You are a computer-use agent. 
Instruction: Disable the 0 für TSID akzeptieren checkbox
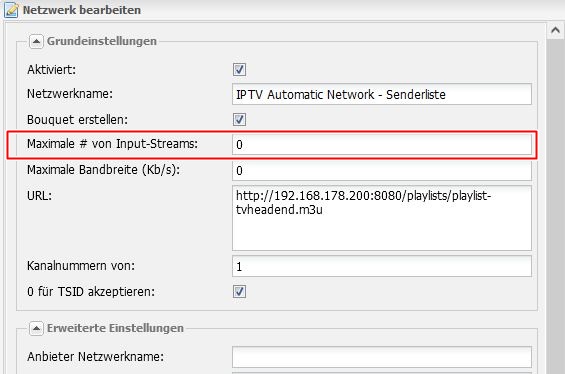click(239, 291)
